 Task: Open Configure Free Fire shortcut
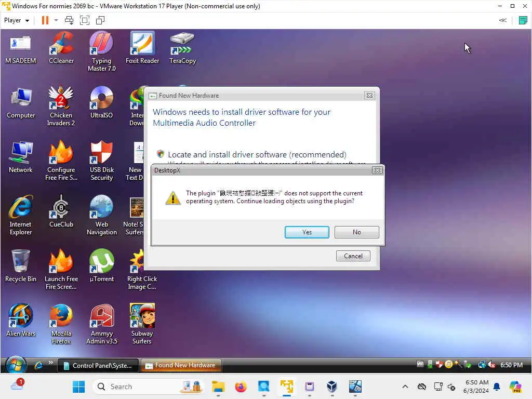pos(61,161)
